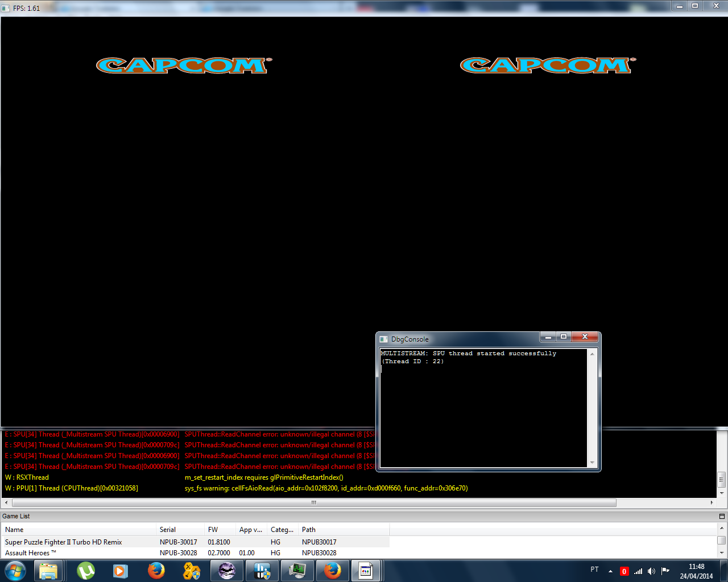Click the PT language indicator

click(594, 569)
